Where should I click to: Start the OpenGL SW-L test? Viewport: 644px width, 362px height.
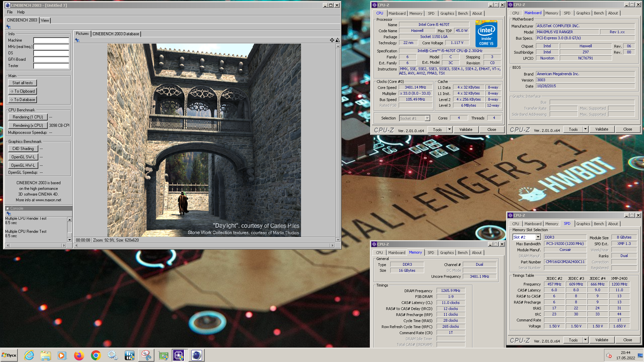(23, 157)
